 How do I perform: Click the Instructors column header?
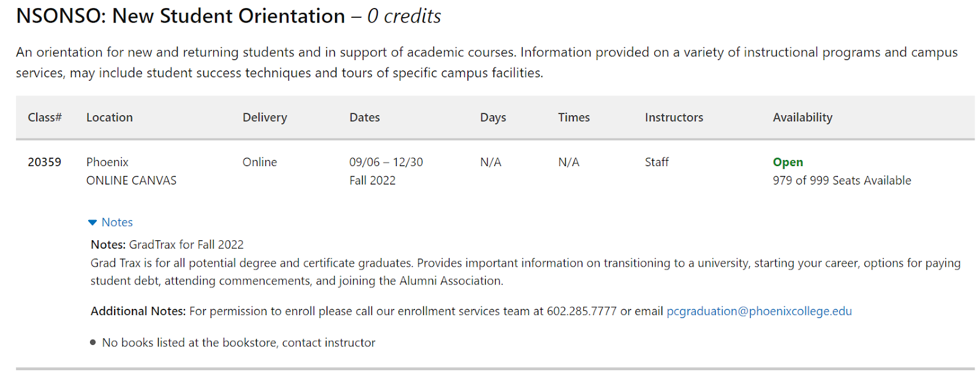[x=674, y=118]
